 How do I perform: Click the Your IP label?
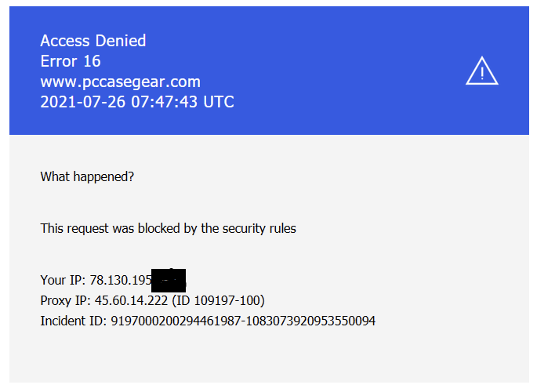point(63,280)
